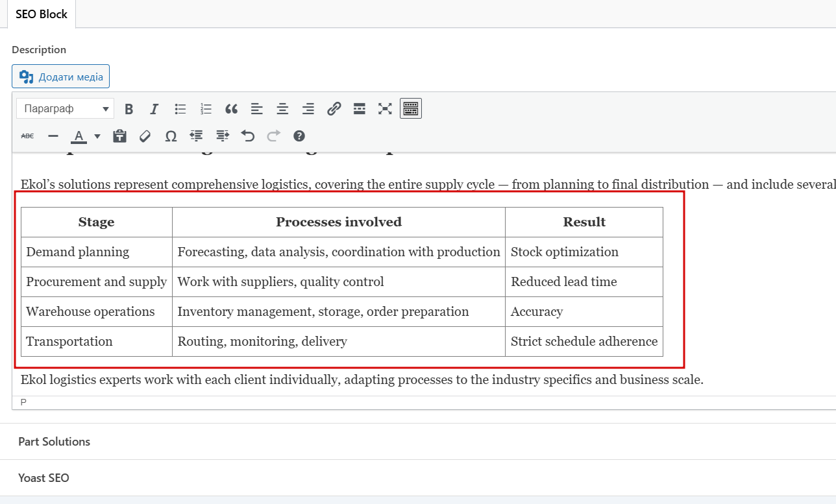Click the Routing, monitoring, delivery cell

[x=339, y=342]
